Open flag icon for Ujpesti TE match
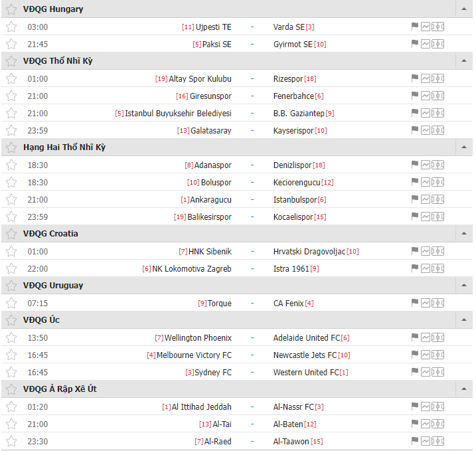476x451 pixels. point(414,27)
